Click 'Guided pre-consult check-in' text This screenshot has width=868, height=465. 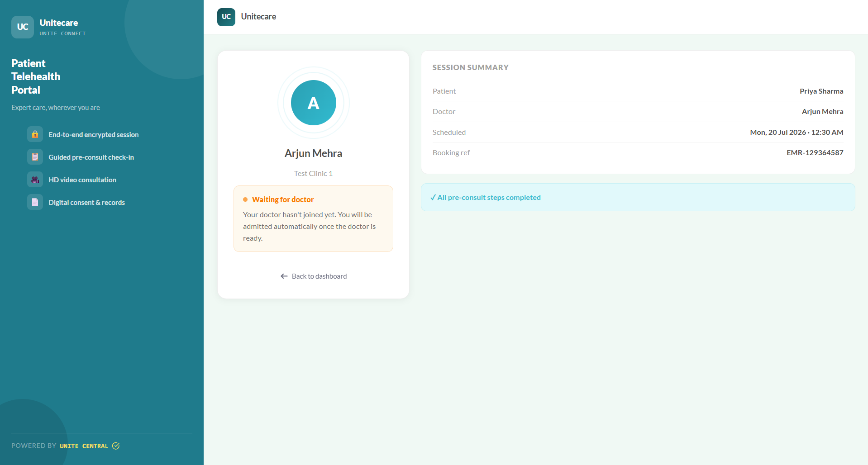(91, 157)
